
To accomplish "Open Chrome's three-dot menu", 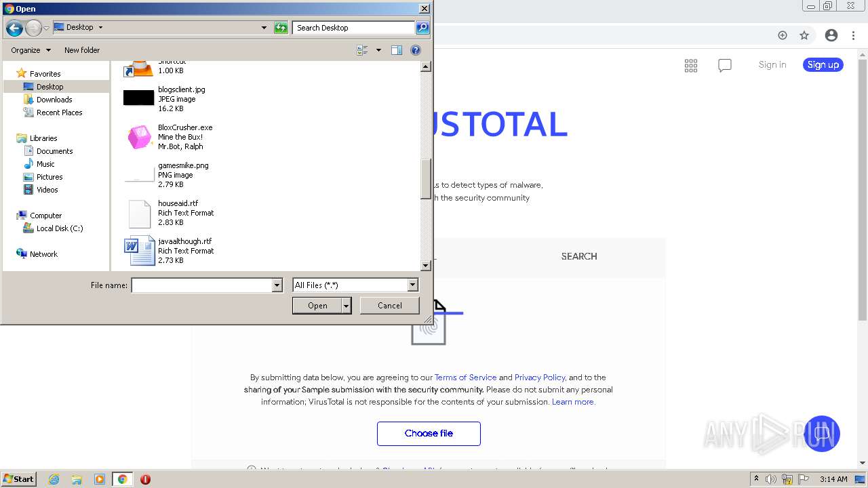I will [x=854, y=35].
